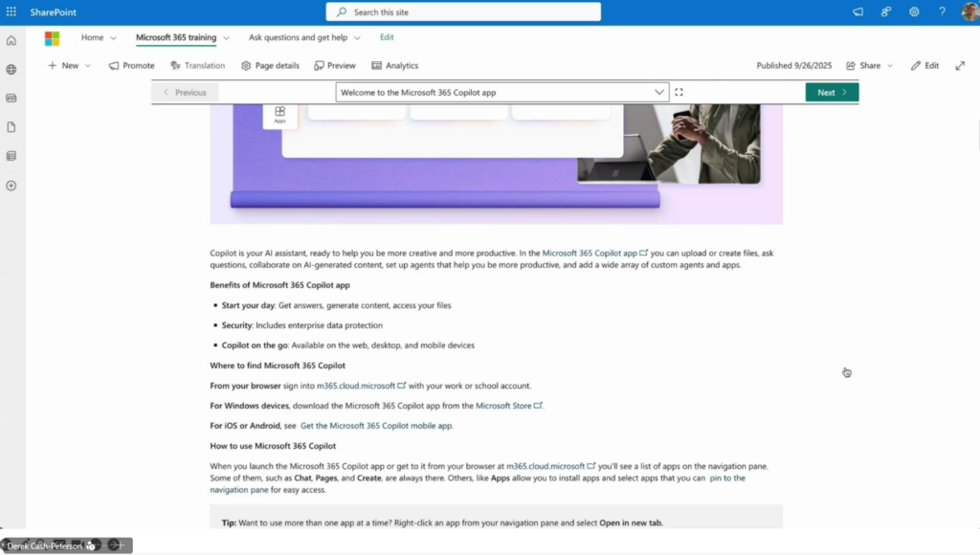Viewport: 980px width, 555px height.
Task: Expand the Microsoft 365 training chevron
Action: click(x=226, y=38)
